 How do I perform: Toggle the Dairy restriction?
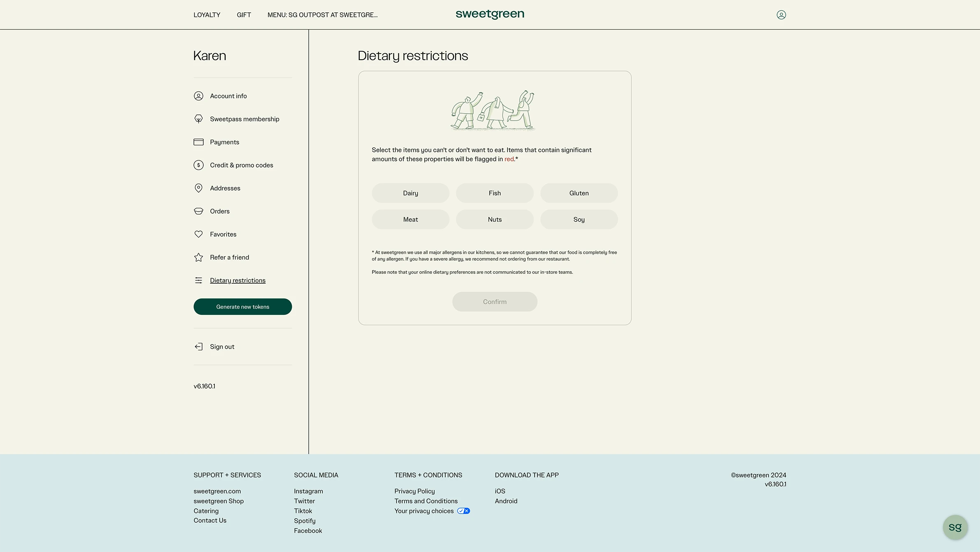coord(410,193)
